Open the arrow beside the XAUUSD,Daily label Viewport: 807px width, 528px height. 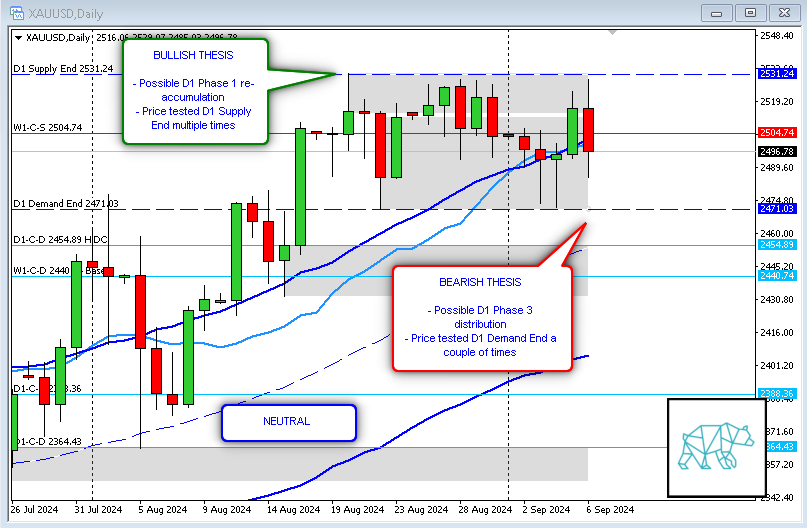(x=16, y=38)
